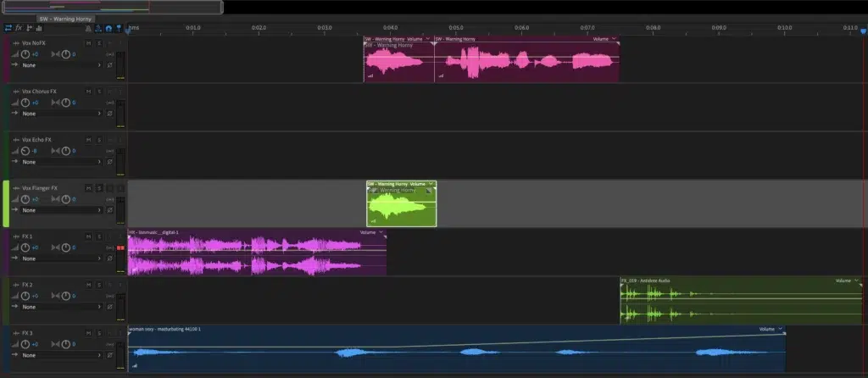Image resolution: width=868 pixels, height=378 pixels.
Task: Invert phase on Vox Chorus FX track
Action: coord(109,114)
